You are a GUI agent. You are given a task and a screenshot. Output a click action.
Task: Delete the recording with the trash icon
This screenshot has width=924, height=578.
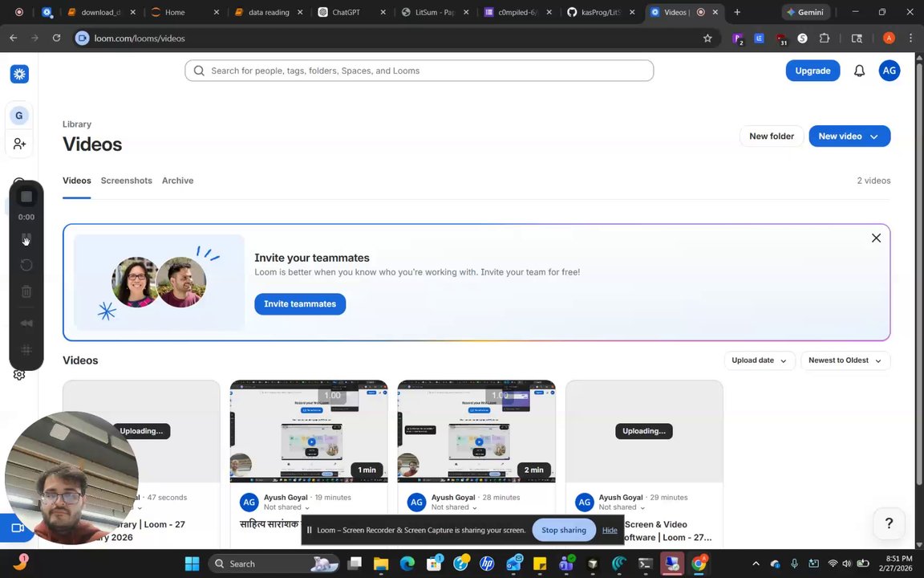[26, 291]
